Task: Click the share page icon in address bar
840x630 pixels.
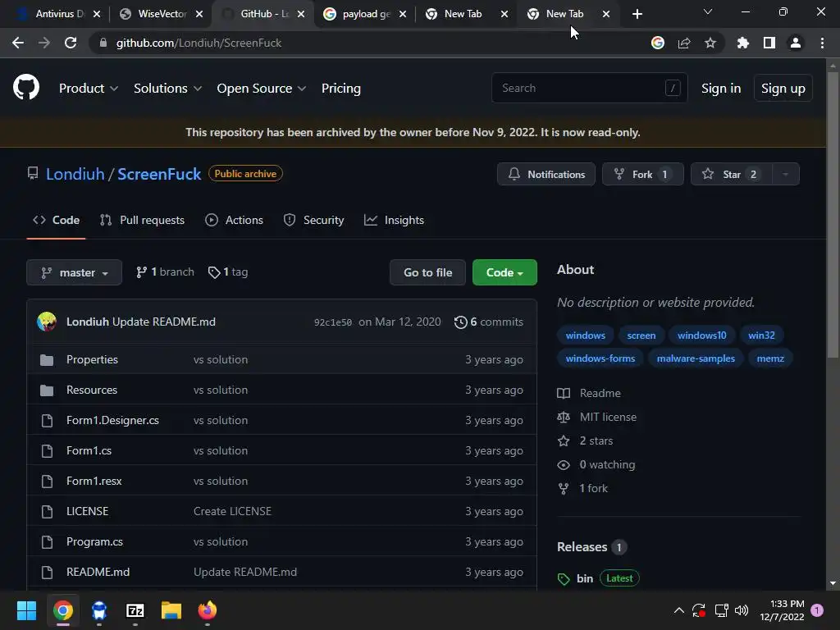Action: tap(683, 43)
